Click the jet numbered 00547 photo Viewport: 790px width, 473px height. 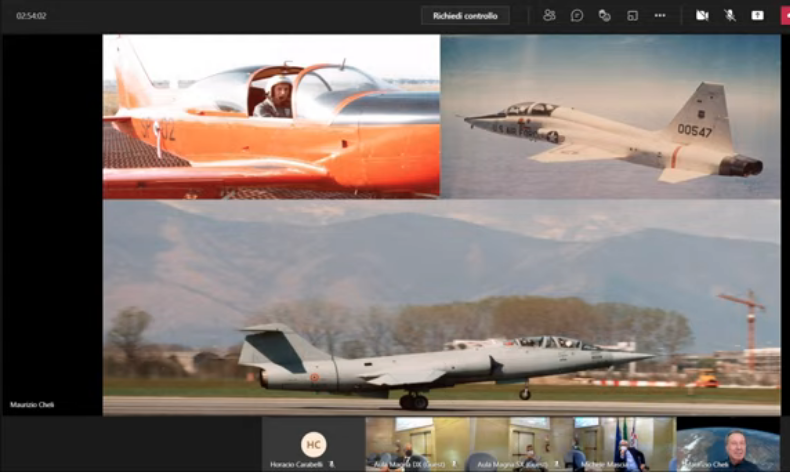[x=610, y=116]
